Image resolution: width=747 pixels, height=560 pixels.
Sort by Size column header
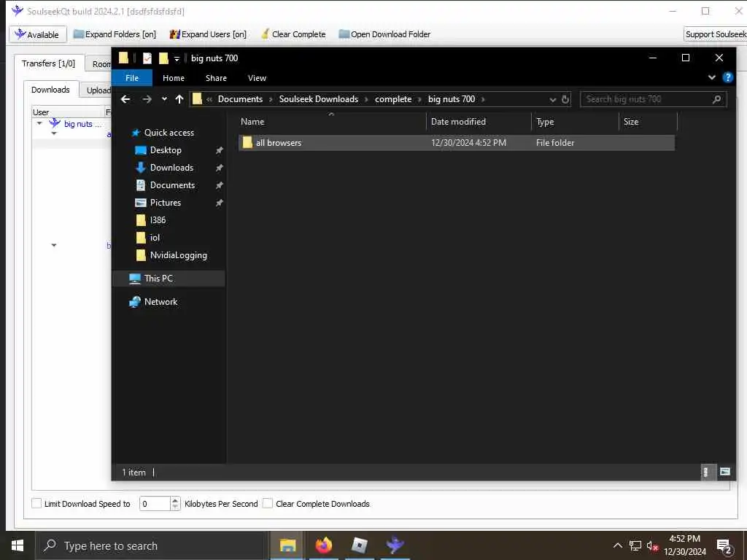pos(648,122)
